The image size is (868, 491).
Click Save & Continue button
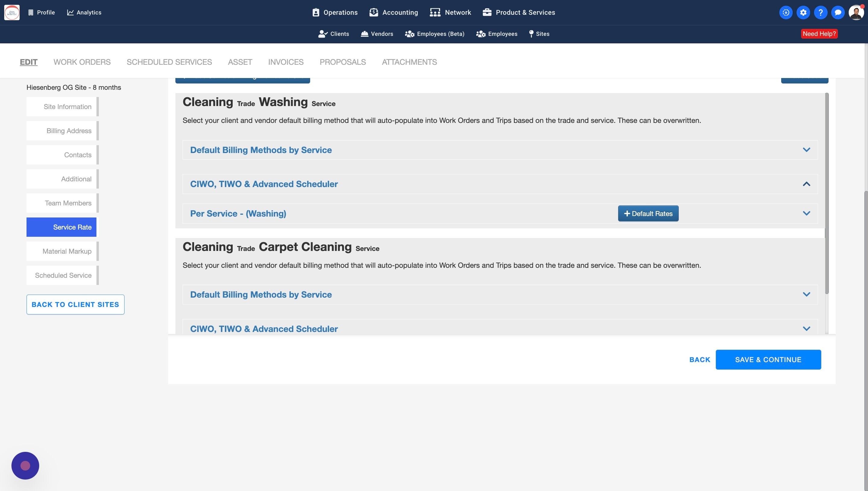768,359
